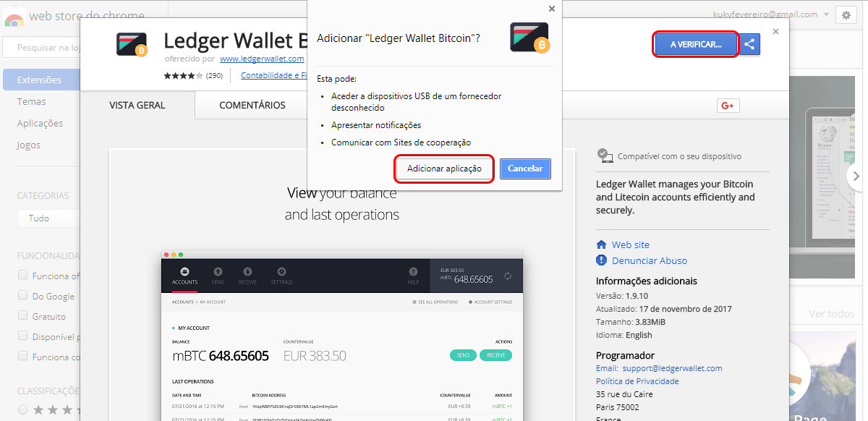Click 'Ver todos' in the background page
Viewport: 868px width, 421px height.
(832, 314)
